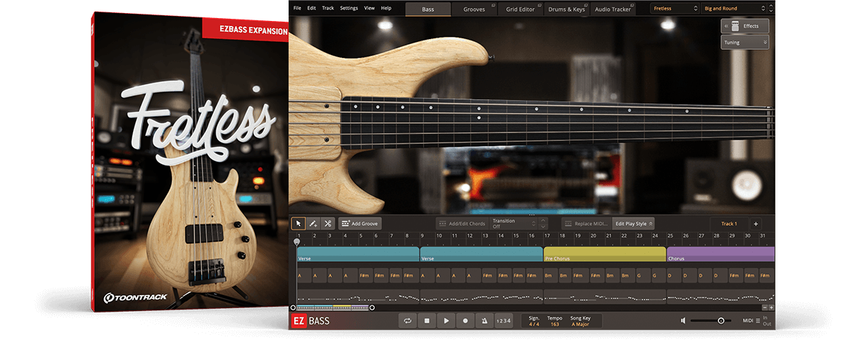Toggle the metronome click
The width and height of the screenshot is (868, 353).
coord(484,320)
